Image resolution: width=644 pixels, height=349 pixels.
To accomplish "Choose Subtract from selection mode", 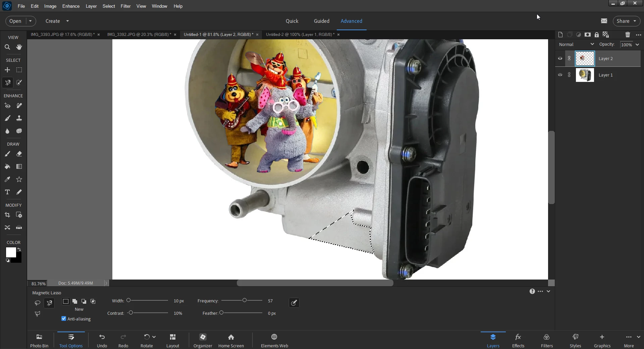I will pos(84,301).
